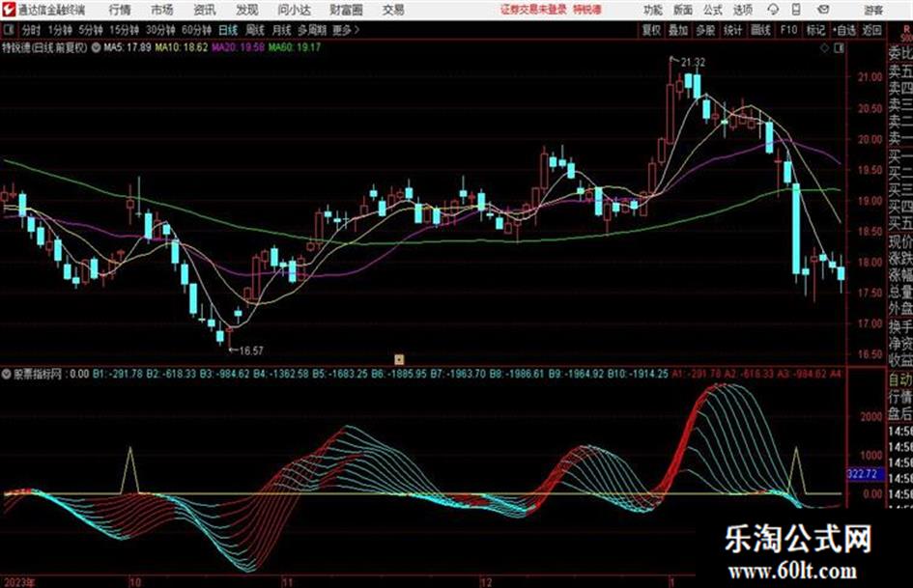Open the 公式 menu
Screen dimensions: 913x588
pyautogui.click(x=712, y=10)
